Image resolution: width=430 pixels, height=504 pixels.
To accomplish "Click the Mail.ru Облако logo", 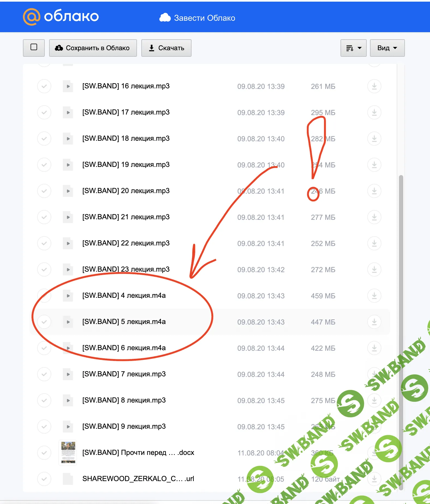I will point(61,17).
